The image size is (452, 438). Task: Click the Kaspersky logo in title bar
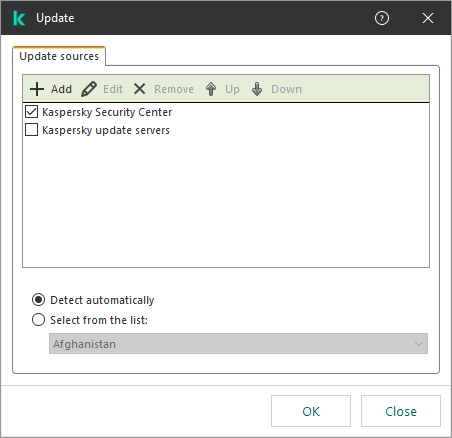click(19, 18)
